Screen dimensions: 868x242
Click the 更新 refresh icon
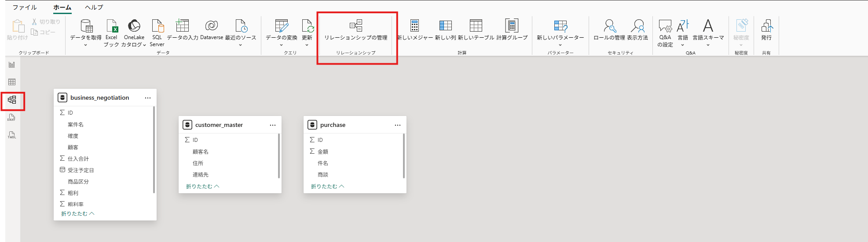pyautogui.click(x=307, y=26)
